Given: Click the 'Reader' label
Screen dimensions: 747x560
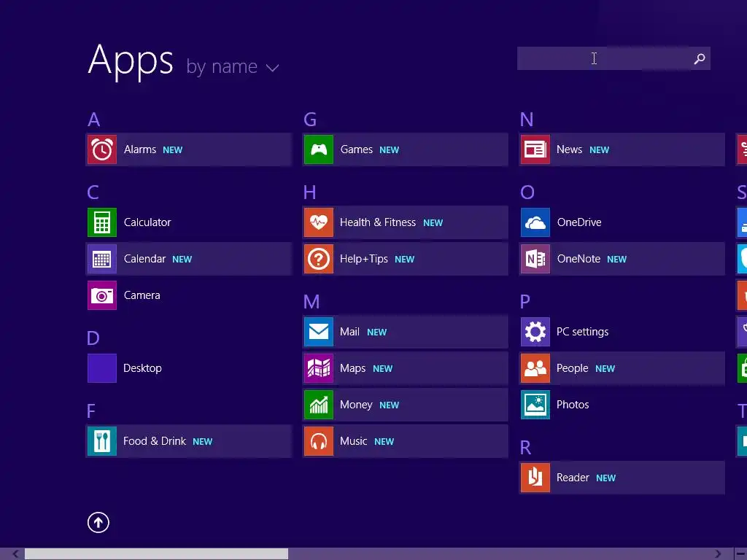Looking at the screenshot, I should tap(573, 478).
